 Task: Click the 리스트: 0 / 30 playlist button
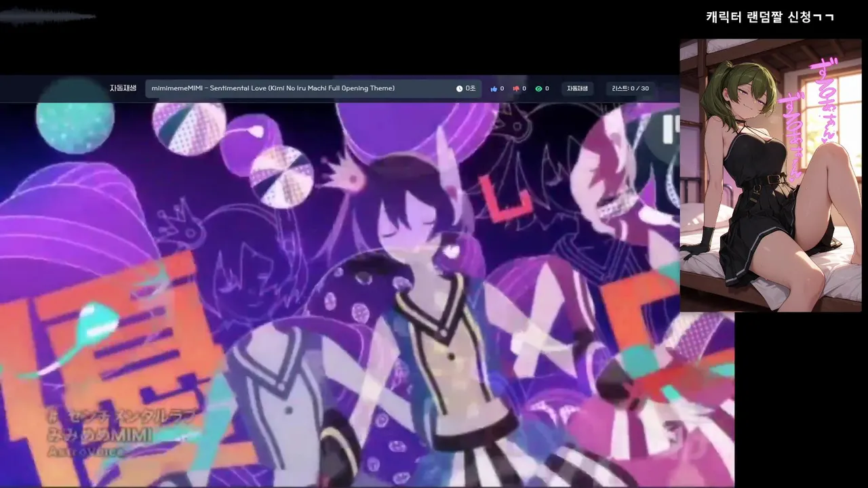pyautogui.click(x=630, y=89)
